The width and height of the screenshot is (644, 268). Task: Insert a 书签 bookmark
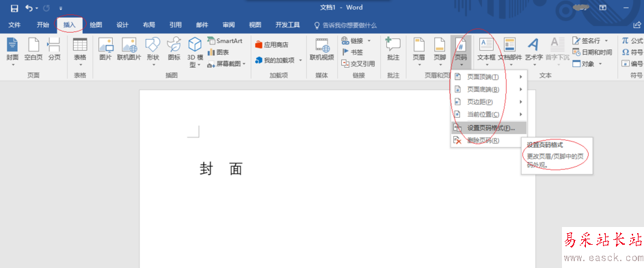coord(352,52)
